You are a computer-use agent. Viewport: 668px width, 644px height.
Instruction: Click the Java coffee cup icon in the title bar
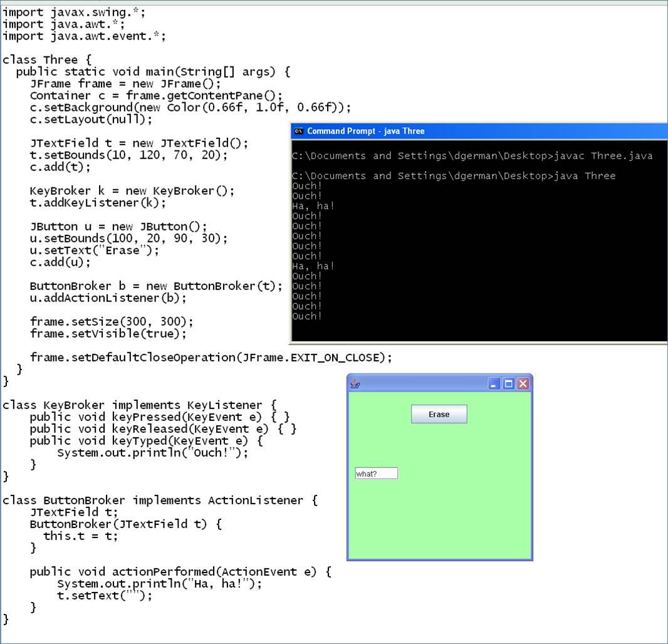[355, 384]
